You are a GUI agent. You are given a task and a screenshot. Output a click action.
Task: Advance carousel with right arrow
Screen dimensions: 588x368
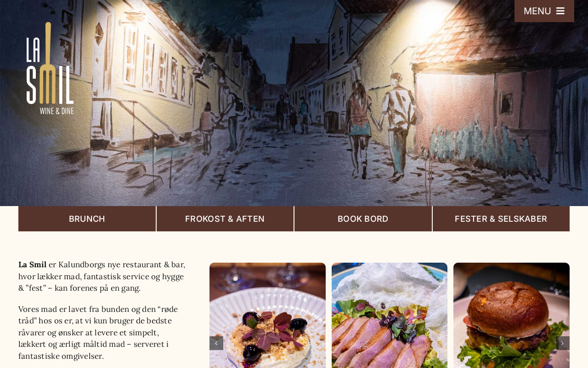click(x=562, y=343)
